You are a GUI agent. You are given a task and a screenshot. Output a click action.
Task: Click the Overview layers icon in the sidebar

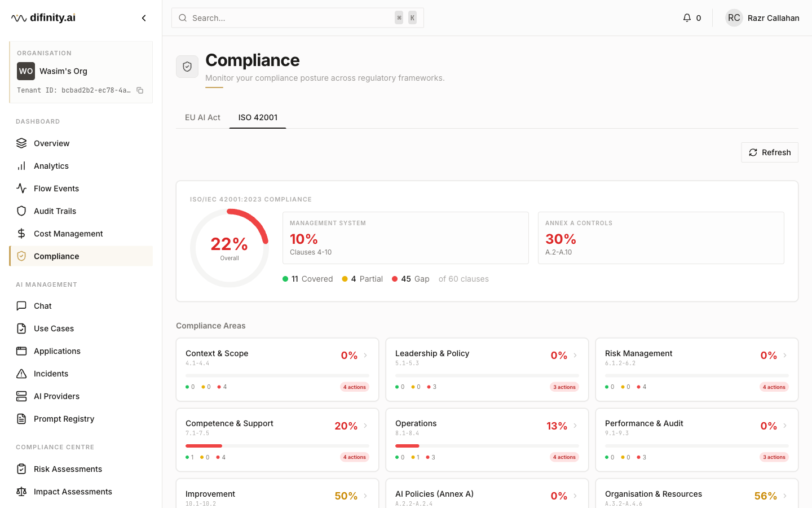click(x=21, y=143)
